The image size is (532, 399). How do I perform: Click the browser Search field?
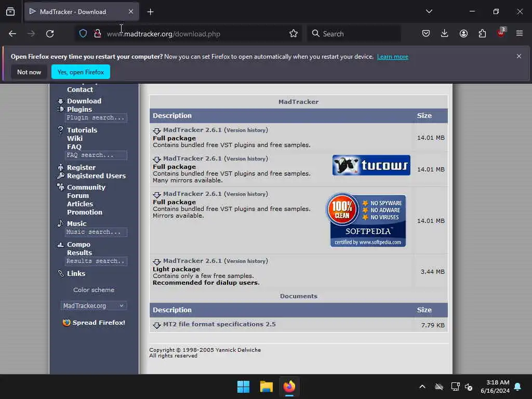pos(354,34)
